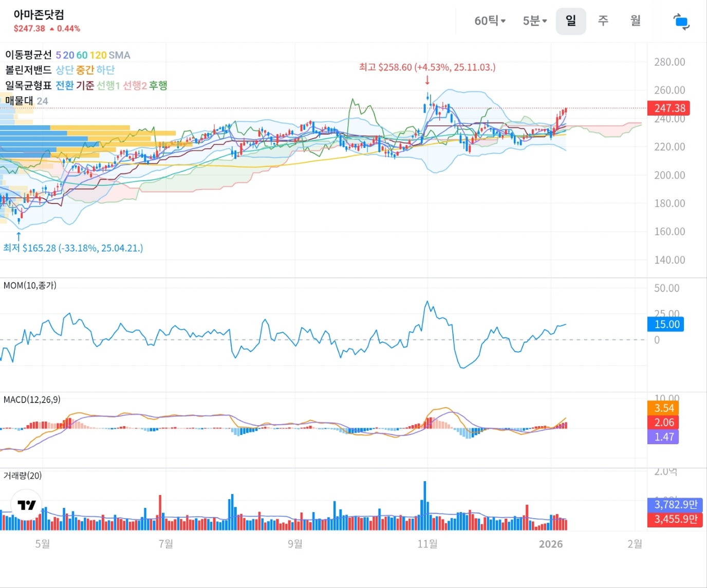The image size is (707, 588).
Task: Click the blue arrow at the low marker
Action: 19,236
